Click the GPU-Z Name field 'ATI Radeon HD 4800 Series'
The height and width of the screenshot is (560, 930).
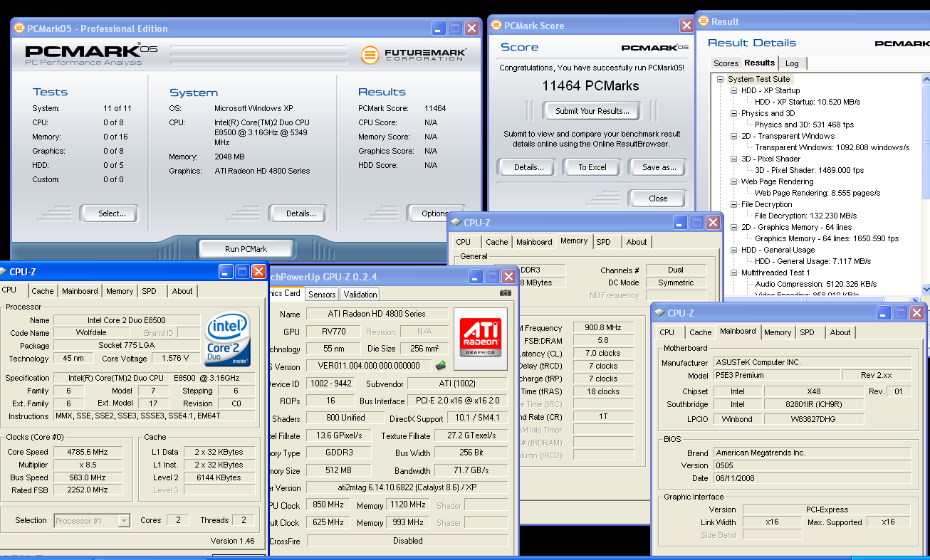coord(377,314)
